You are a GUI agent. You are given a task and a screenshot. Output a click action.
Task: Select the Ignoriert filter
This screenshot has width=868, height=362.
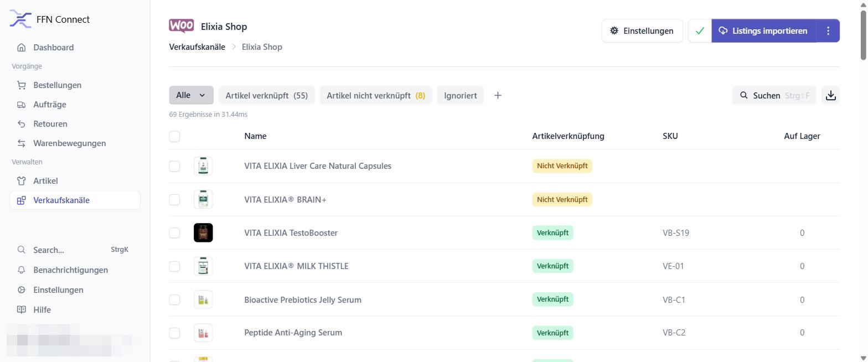[x=460, y=95]
